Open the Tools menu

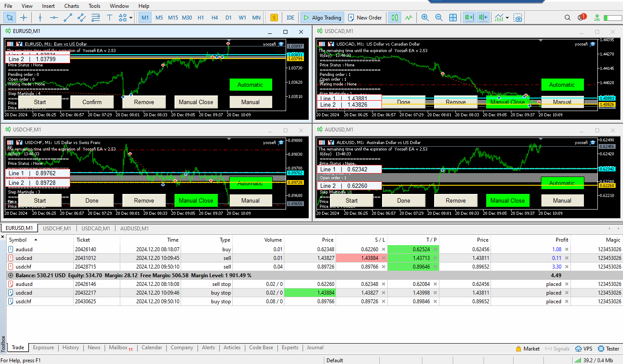tap(94, 6)
